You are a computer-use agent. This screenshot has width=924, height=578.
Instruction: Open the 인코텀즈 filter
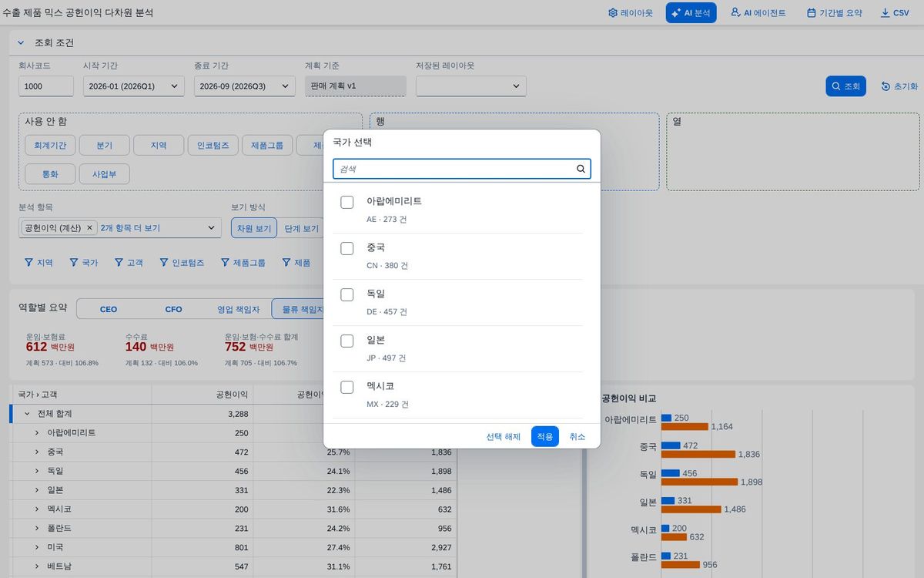[182, 263]
